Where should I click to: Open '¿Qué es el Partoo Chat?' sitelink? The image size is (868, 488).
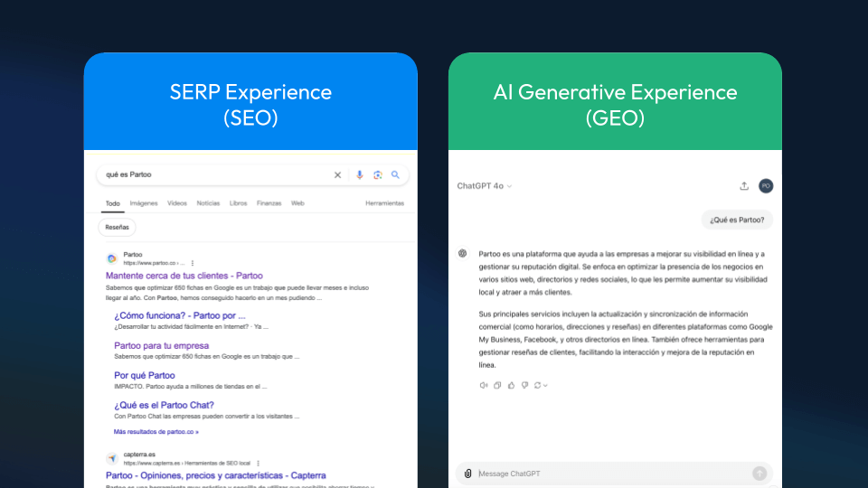tap(164, 406)
